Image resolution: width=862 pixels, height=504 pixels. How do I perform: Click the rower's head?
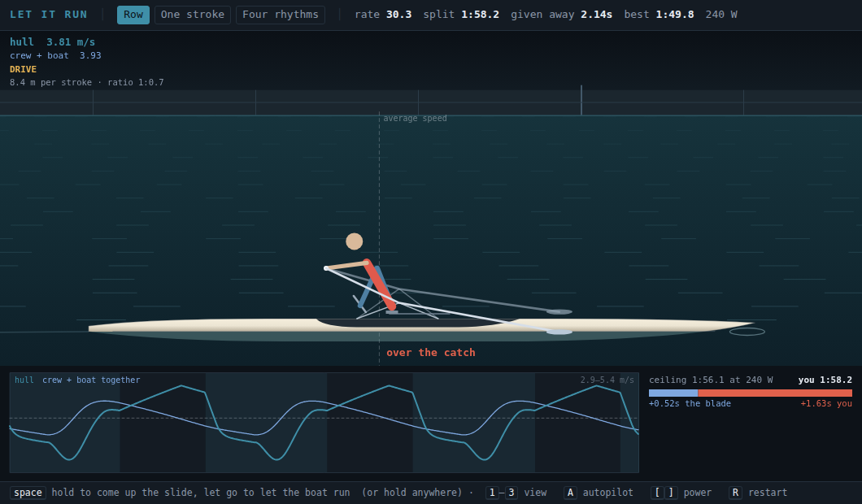tap(354, 241)
